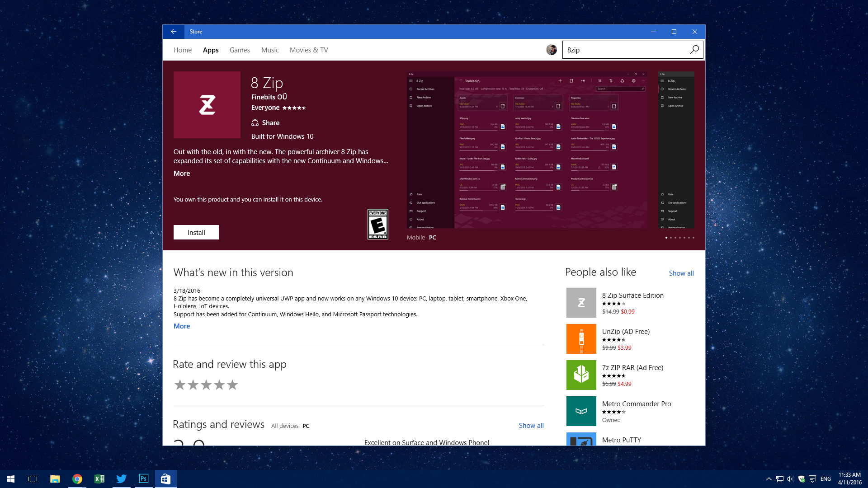Viewport: 868px width, 488px height.
Task: Filter reviews by All devices
Action: pyautogui.click(x=285, y=426)
